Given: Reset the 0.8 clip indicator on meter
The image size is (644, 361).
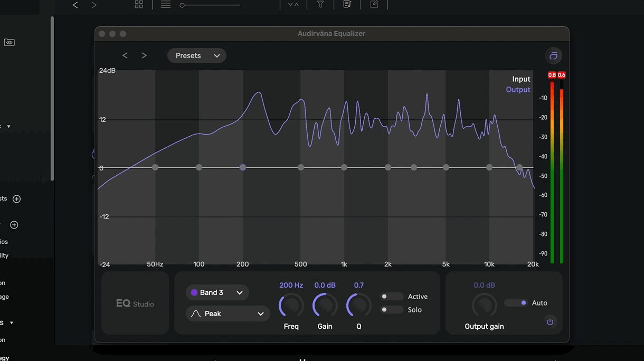Looking at the screenshot, I should pyautogui.click(x=552, y=75).
